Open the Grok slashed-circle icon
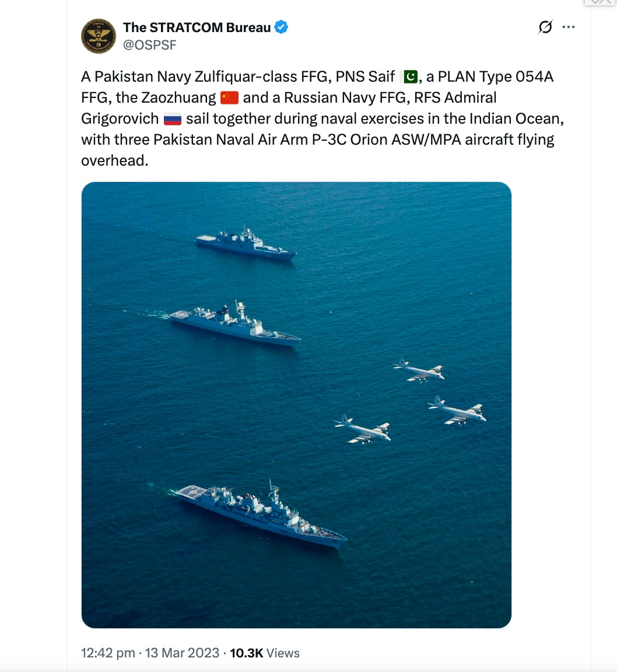Screen dimensions: 617x672 coord(545,27)
